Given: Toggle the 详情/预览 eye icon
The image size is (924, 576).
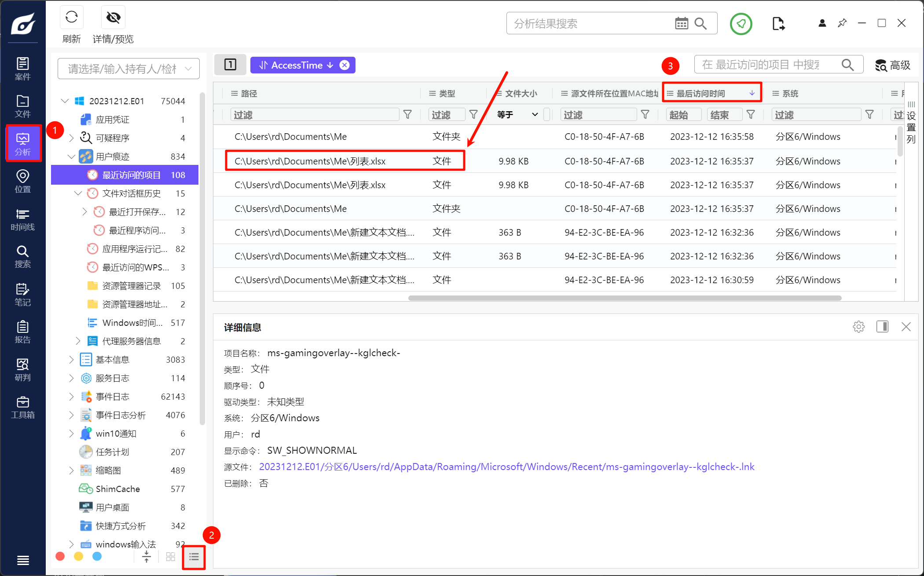Looking at the screenshot, I should point(113,18).
